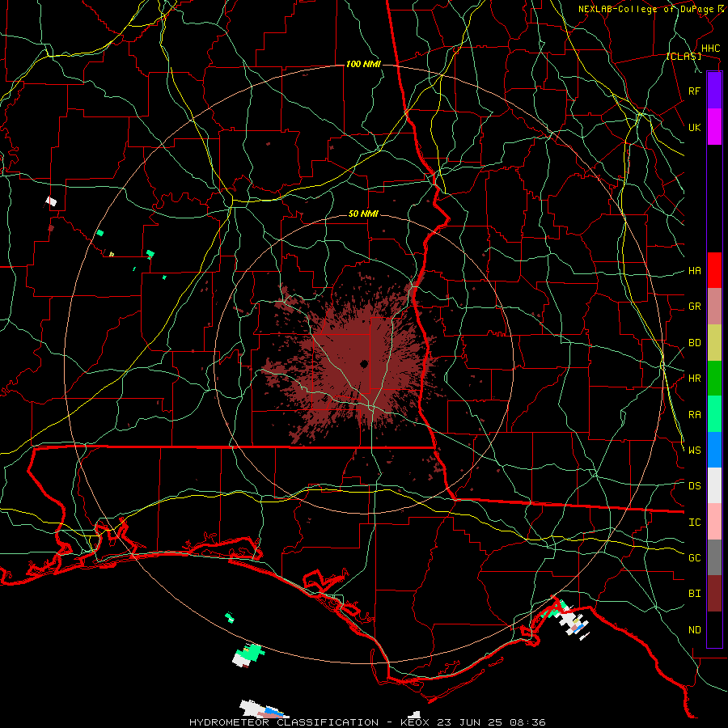Image resolution: width=728 pixels, height=728 pixels.
Task: Click the dark brown BI legend swatch
Action: [714, 594]
